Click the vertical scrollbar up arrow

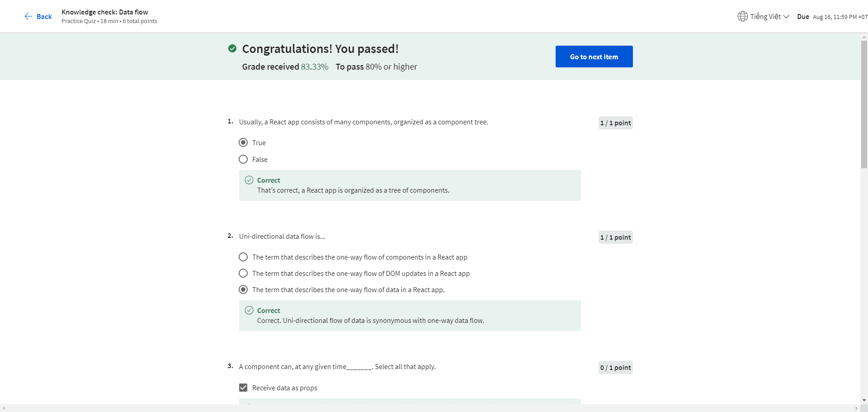(x=864, y=37)
